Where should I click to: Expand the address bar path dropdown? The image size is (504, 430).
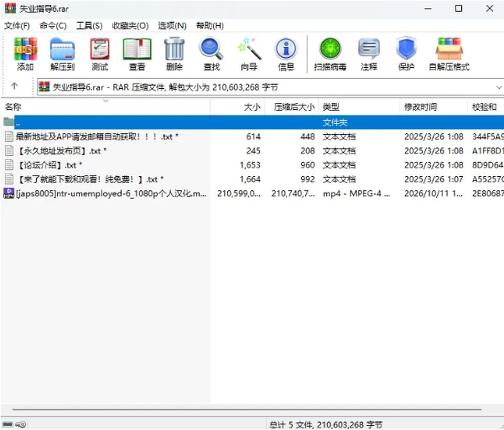(499, 87)
